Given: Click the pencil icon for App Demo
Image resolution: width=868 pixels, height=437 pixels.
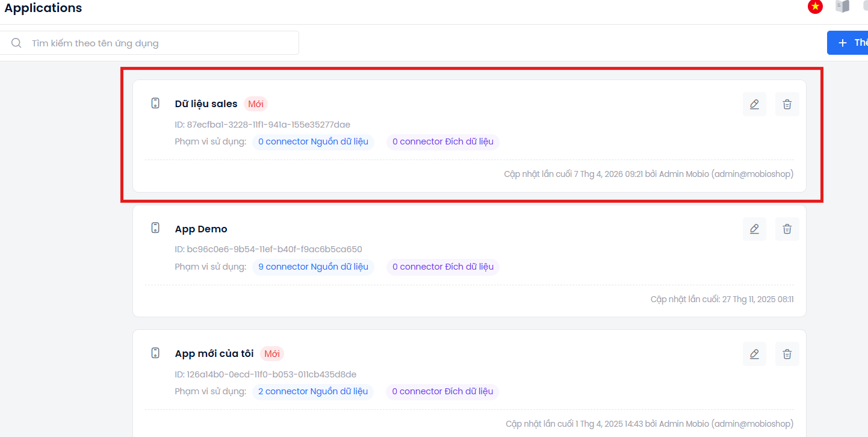Looking at the screenshot, I should (754, 229).
